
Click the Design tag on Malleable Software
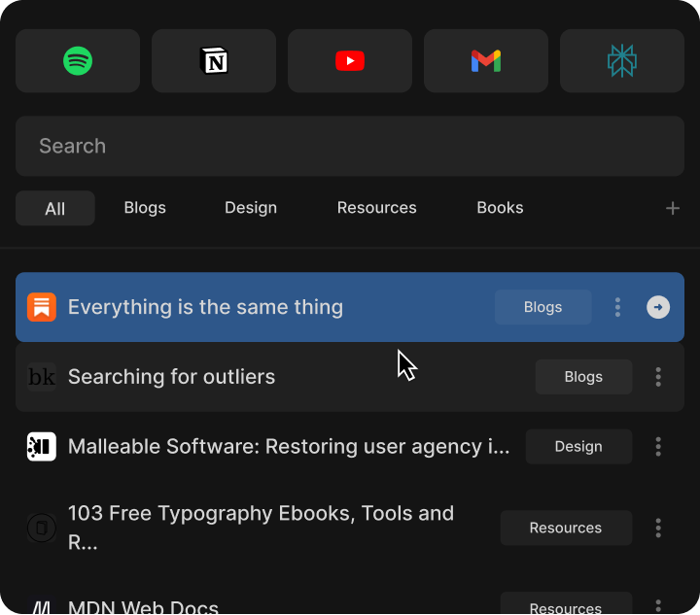(x=578, y=447)
